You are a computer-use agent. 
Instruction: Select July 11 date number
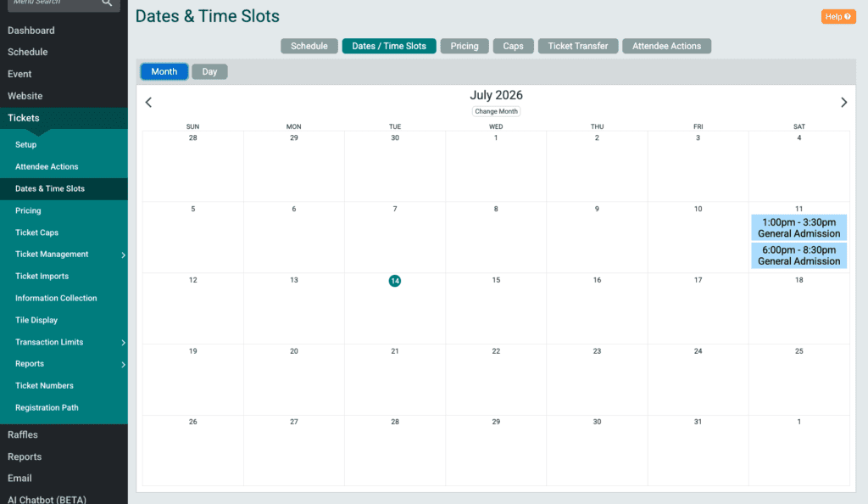[x=798, y=209]
